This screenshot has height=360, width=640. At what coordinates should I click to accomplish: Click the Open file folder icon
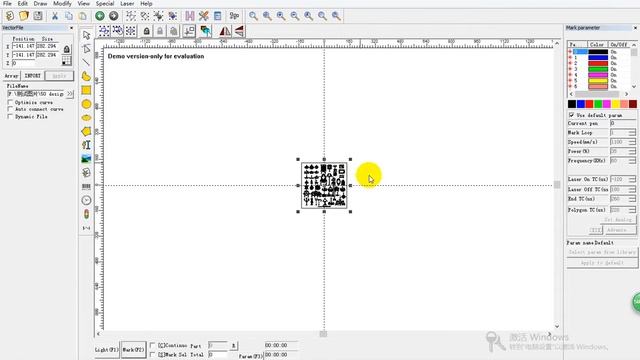(x=24, y=16)
